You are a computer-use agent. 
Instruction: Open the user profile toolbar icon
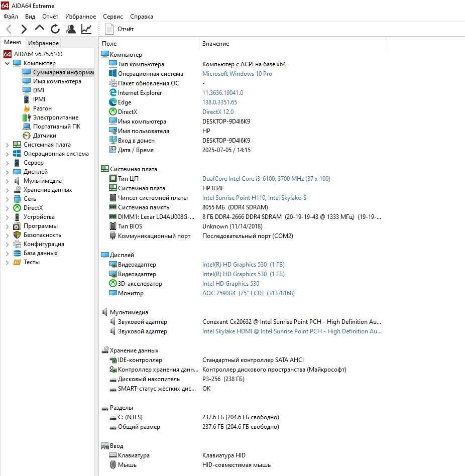point(71,29)
